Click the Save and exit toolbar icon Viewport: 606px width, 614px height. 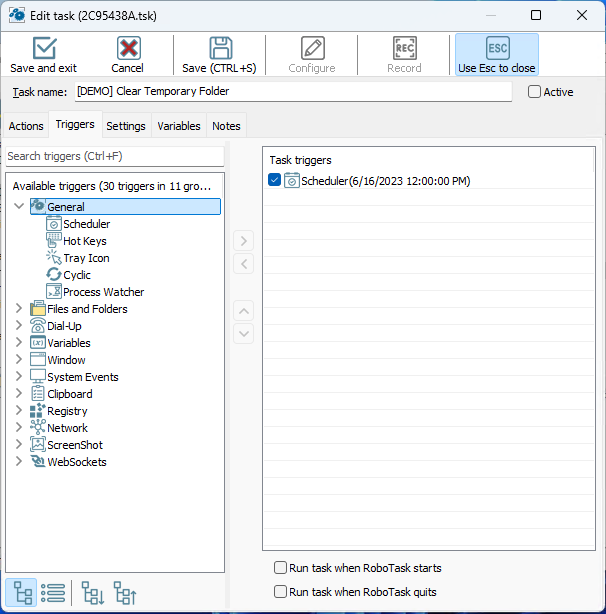pos(44,49)
